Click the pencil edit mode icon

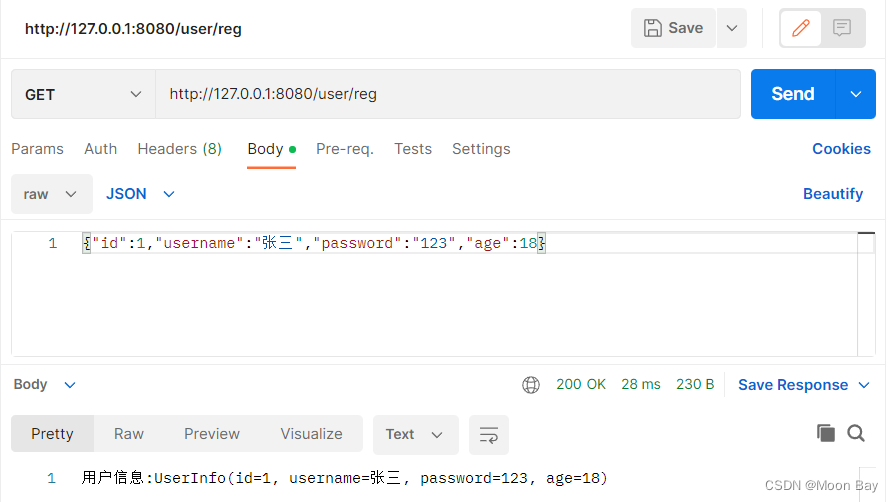(x=800, y=28)
